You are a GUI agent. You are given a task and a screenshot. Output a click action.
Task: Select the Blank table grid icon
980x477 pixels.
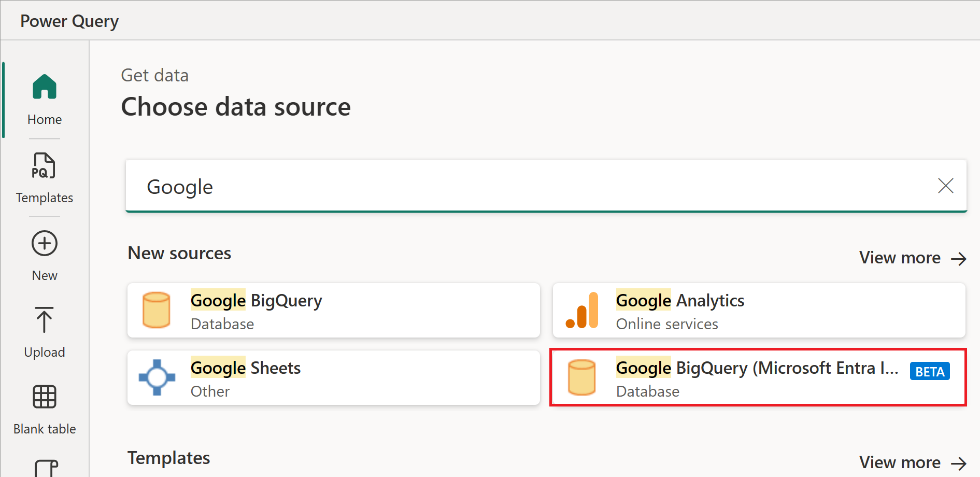[x=45, y=397]
